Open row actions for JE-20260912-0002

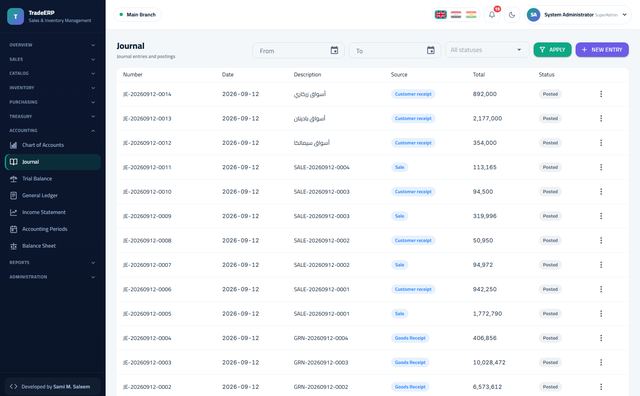coord(601,387)
